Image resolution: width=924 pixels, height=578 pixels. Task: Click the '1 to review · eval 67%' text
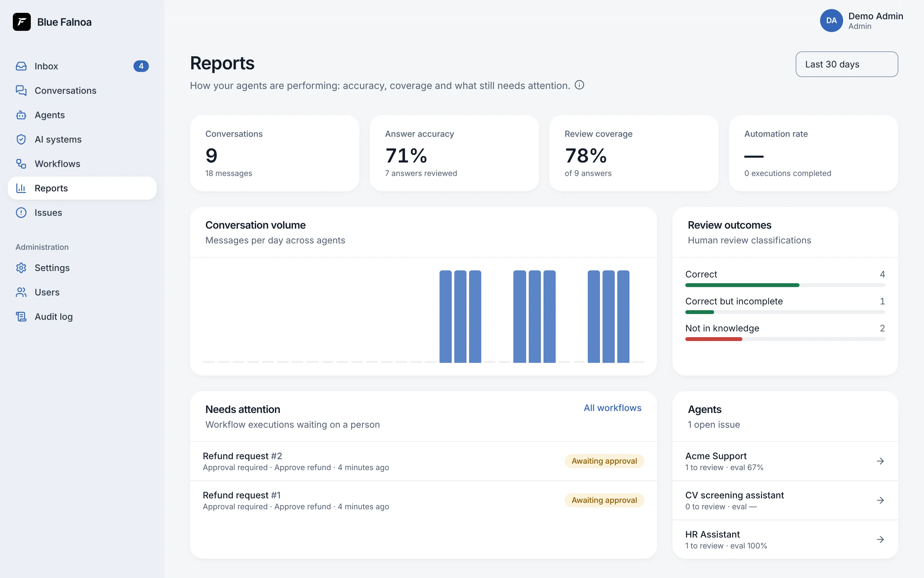(724, 468)
